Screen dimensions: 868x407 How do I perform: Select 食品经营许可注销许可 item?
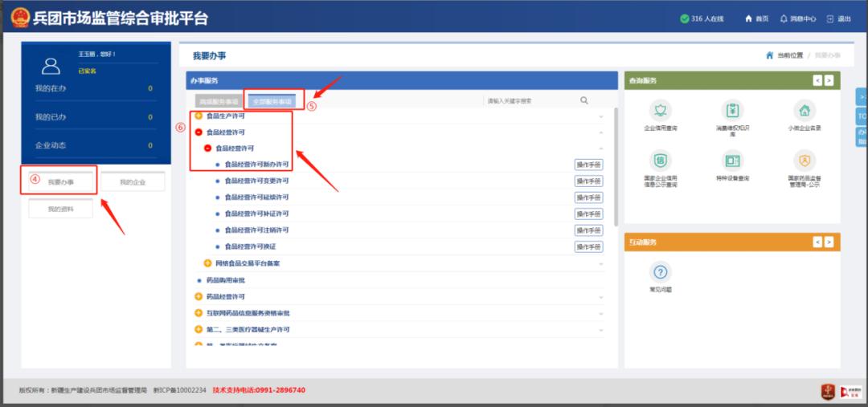pos(256,230)
